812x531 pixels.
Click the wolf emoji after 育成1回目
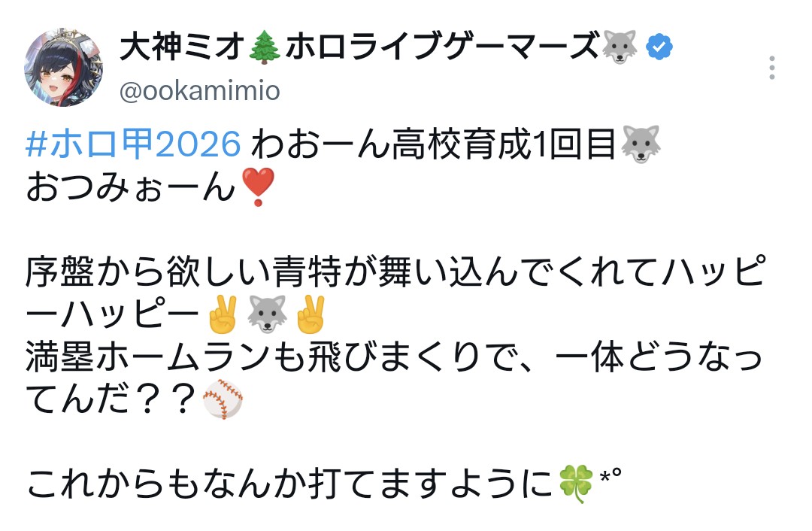pos(641,144)
